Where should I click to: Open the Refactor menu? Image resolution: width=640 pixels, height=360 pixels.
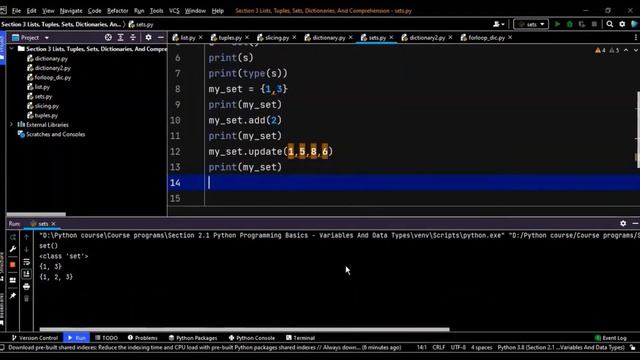(x=118, y=11)
